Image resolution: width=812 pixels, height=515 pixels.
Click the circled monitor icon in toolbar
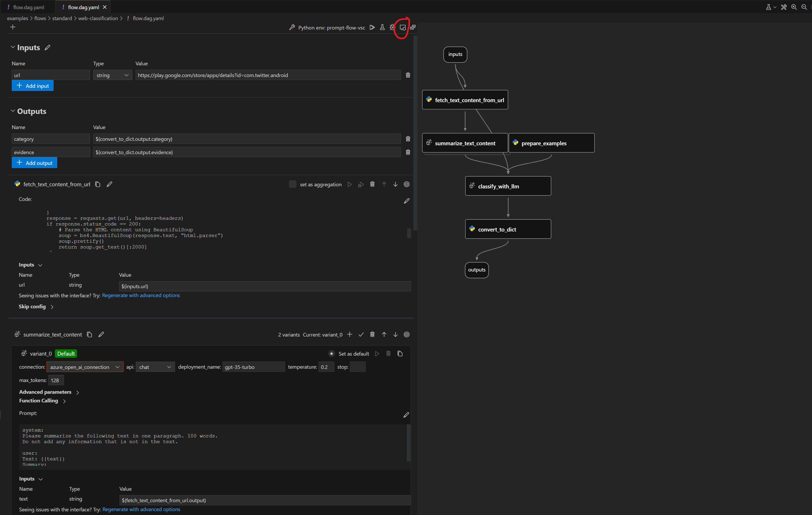(x=403, y=27)
